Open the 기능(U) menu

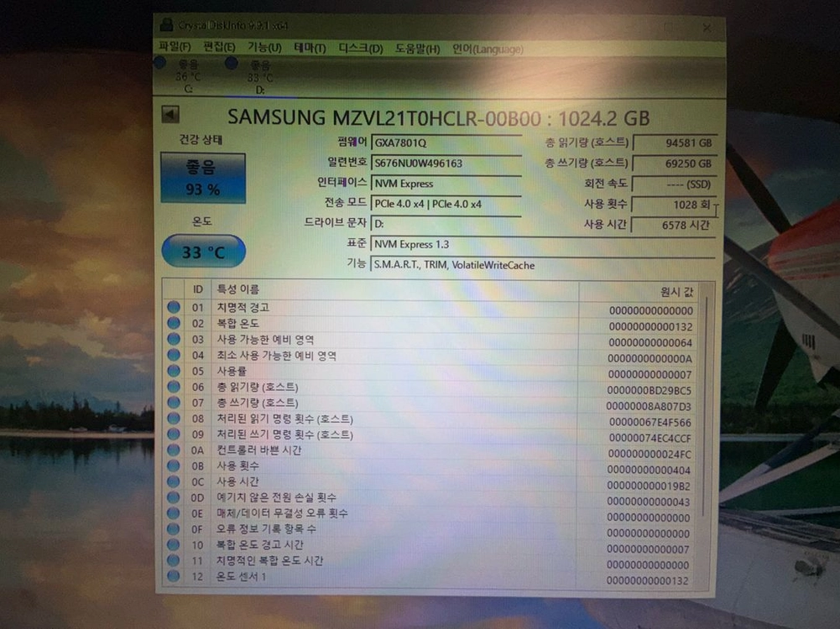click(264, 48)
